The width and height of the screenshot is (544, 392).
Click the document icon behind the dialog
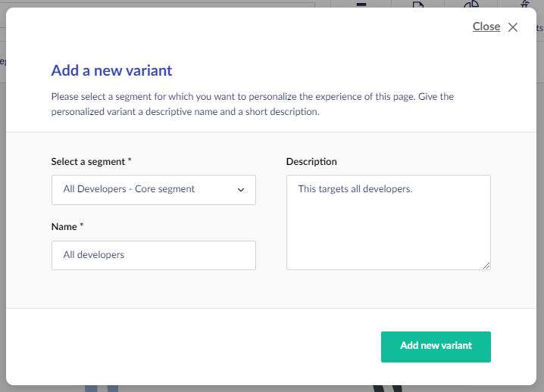click(x=417, y=5)
